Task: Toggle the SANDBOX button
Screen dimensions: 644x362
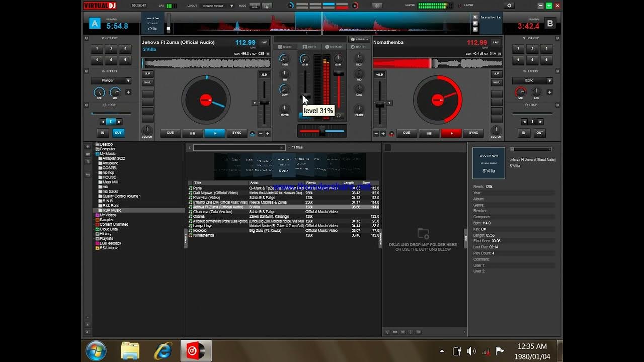Action: click(359, 39)
